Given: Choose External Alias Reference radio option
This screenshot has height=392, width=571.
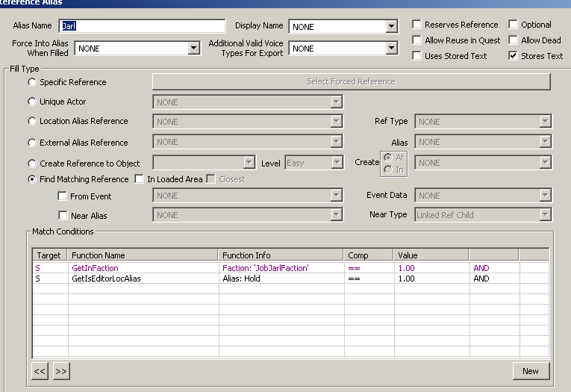Looking at the screenshot, I should 32,143.
